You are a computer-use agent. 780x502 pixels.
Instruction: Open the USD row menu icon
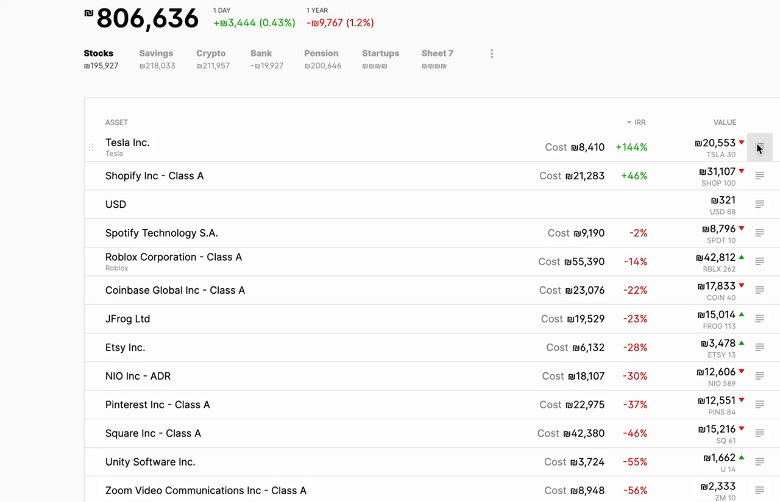click(760, 204)
